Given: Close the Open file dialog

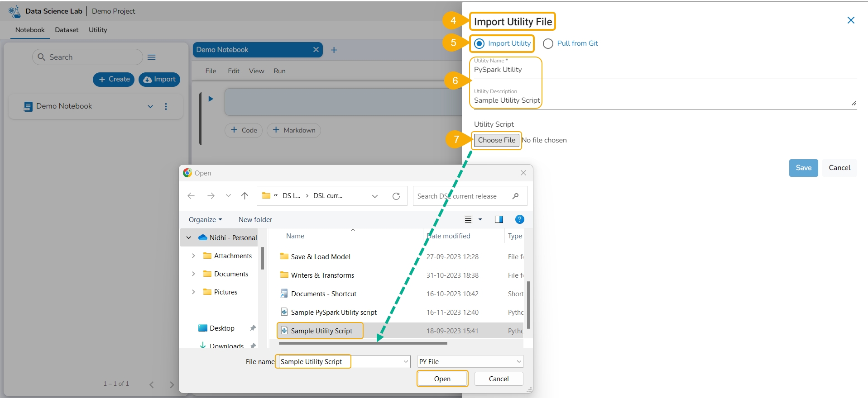Looking at the screenshot, I should 523,173.
